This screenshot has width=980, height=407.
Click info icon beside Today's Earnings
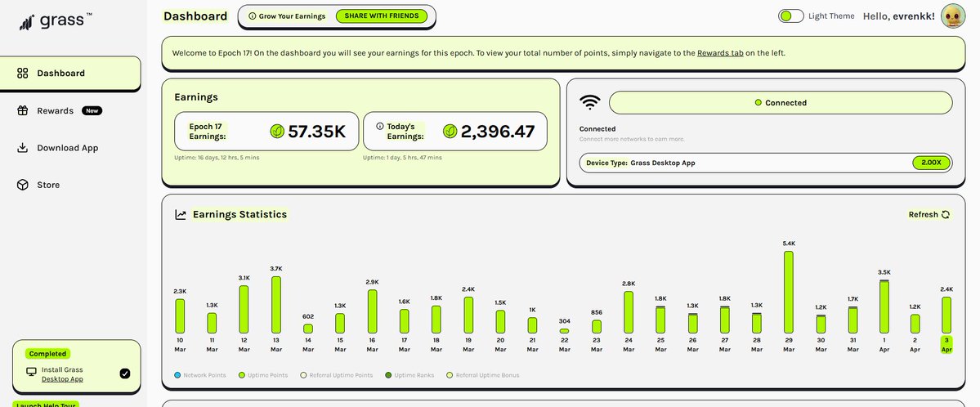click(x=380, y=127)
